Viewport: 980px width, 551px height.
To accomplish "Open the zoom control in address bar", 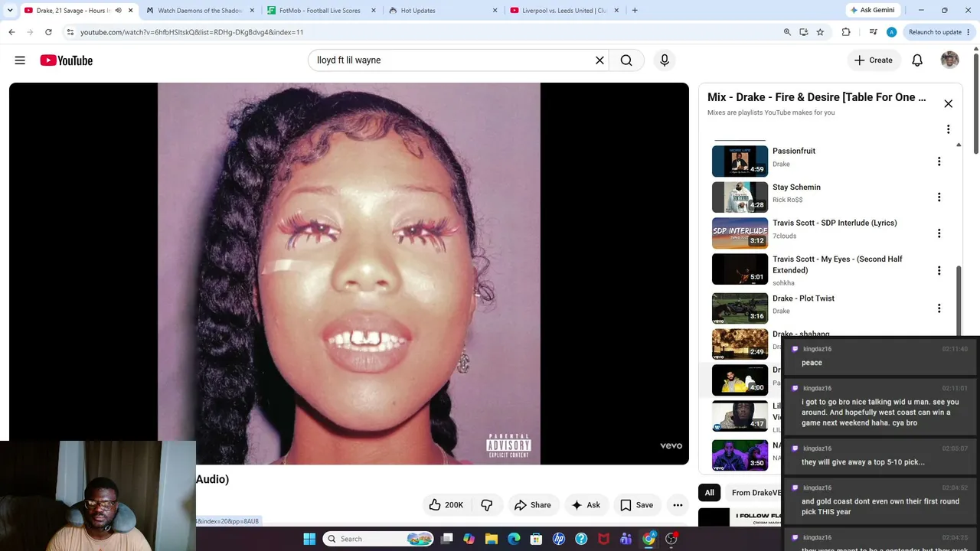I will [787, 32].
